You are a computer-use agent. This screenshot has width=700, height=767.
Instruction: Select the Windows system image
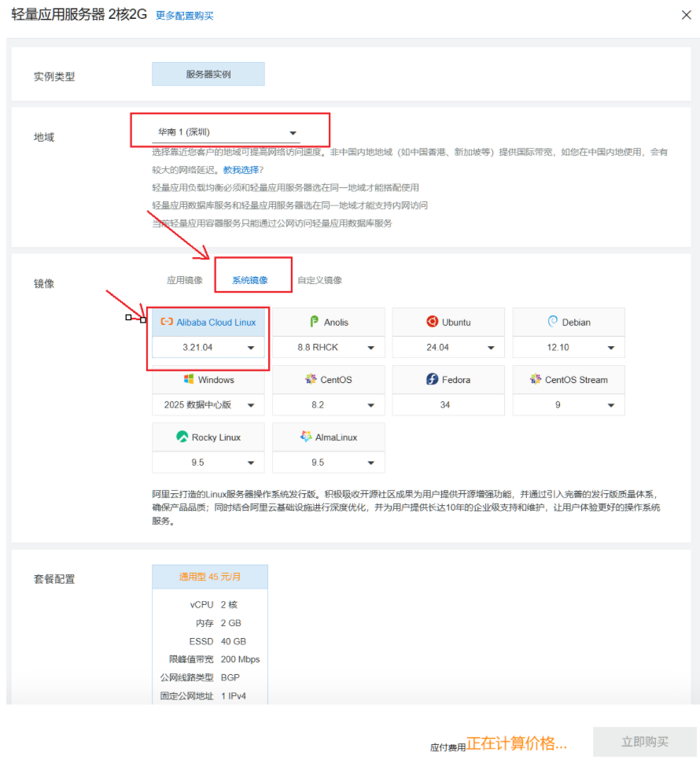coord(208,379)
